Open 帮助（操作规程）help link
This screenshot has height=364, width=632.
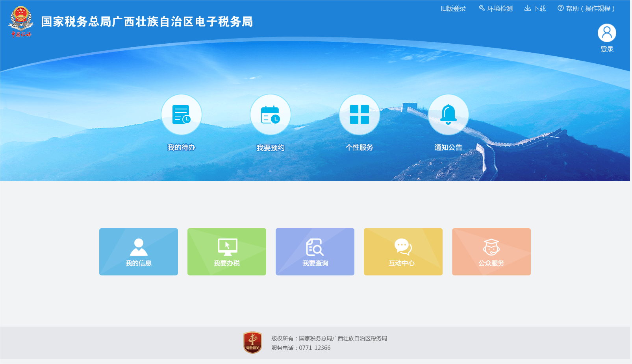(x=590, y=9)
